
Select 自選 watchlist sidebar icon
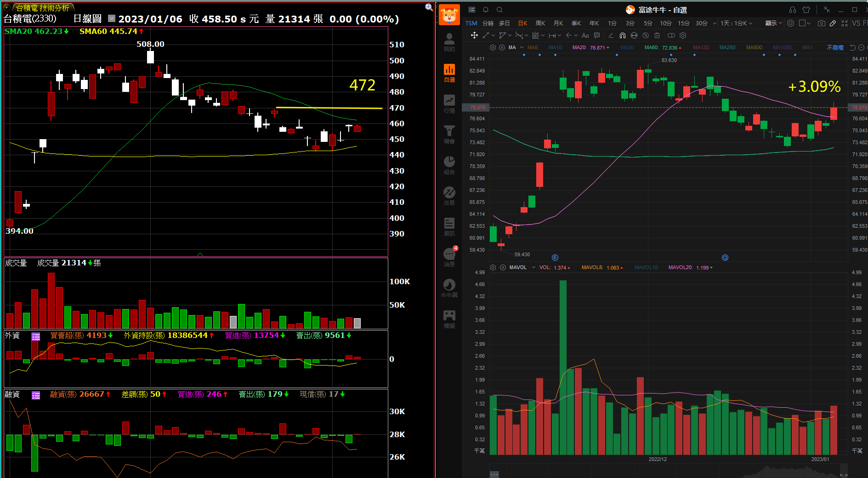[x=449, y=73]
